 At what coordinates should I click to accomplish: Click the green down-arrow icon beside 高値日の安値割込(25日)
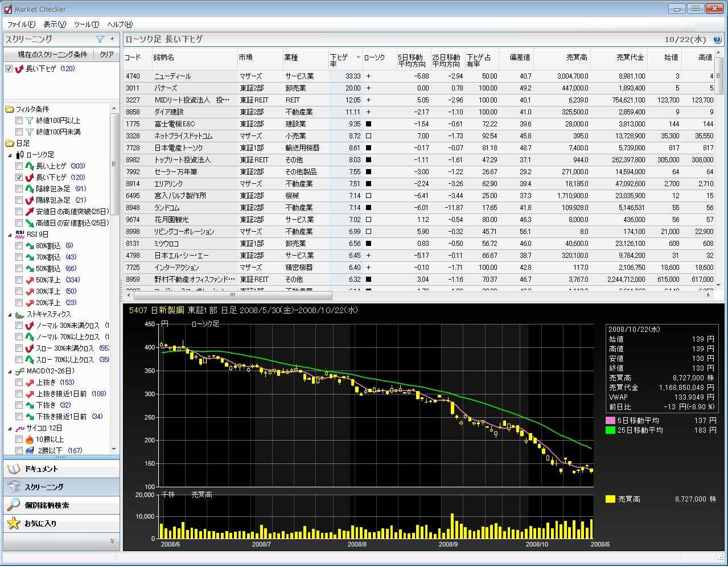pos(30,223)
